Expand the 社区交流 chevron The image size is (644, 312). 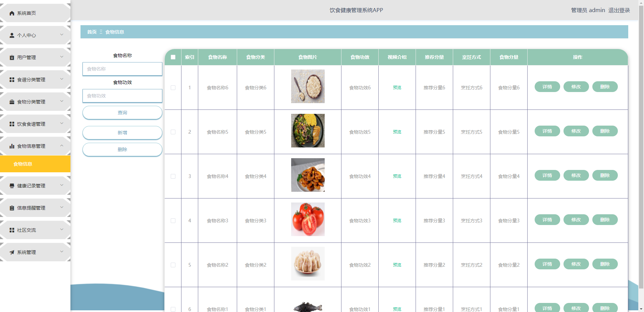click(x=62, y=229)
